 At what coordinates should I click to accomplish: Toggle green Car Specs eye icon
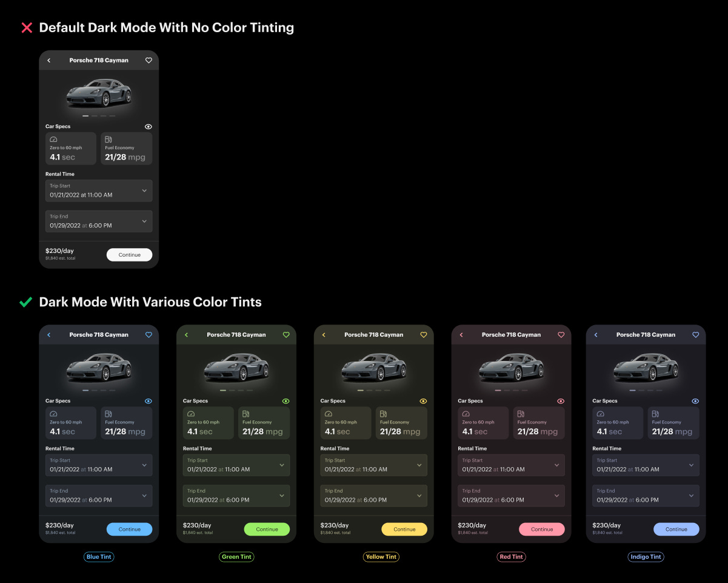point(286,401)
